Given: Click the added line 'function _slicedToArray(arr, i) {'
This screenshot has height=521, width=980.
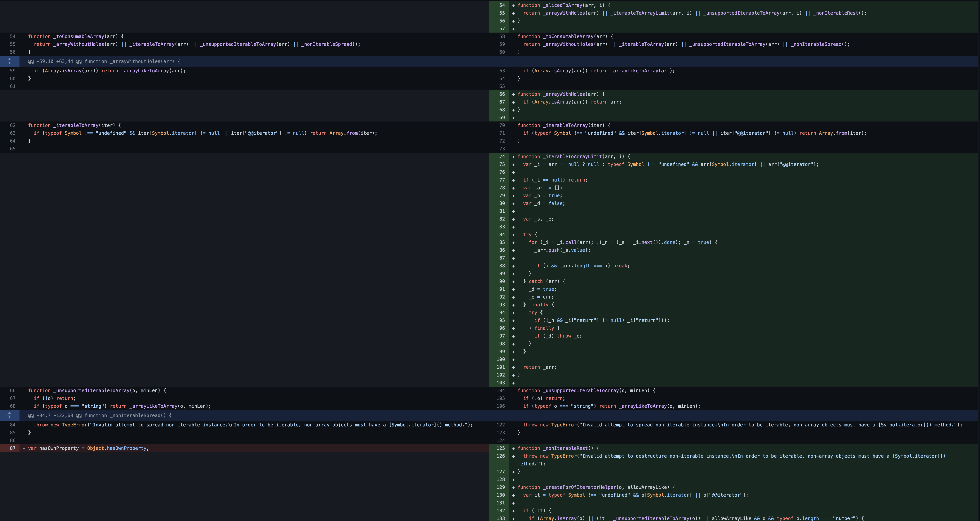Looking at the screenshot, I should coord(564,5).
